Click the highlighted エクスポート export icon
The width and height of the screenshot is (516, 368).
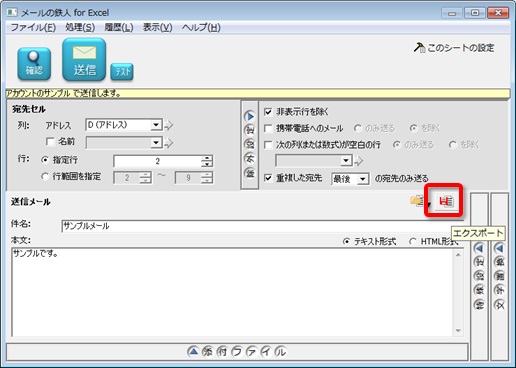[x=446, y=201]
